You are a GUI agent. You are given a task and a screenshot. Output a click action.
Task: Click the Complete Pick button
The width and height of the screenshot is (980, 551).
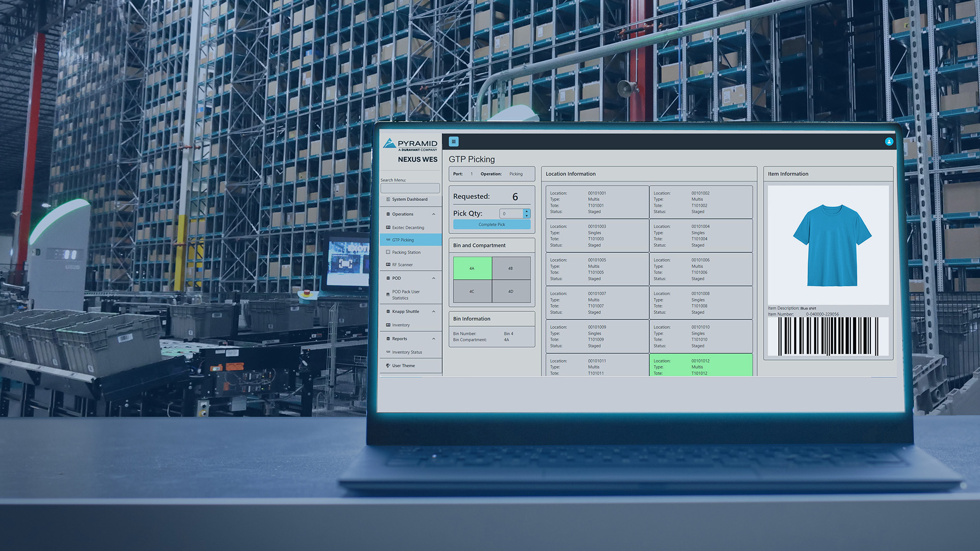pyautogui.click(x=492, y=225)
